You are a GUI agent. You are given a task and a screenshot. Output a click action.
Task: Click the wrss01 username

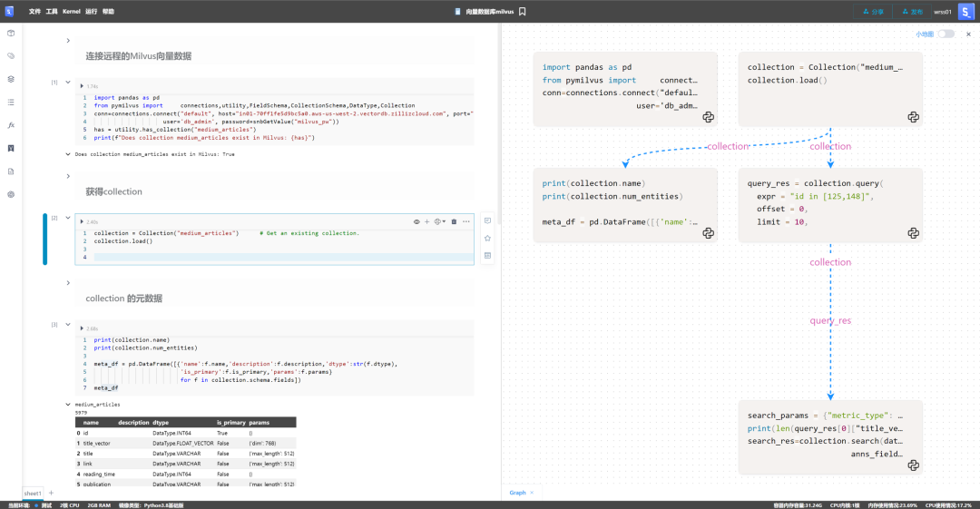[943, 11]
